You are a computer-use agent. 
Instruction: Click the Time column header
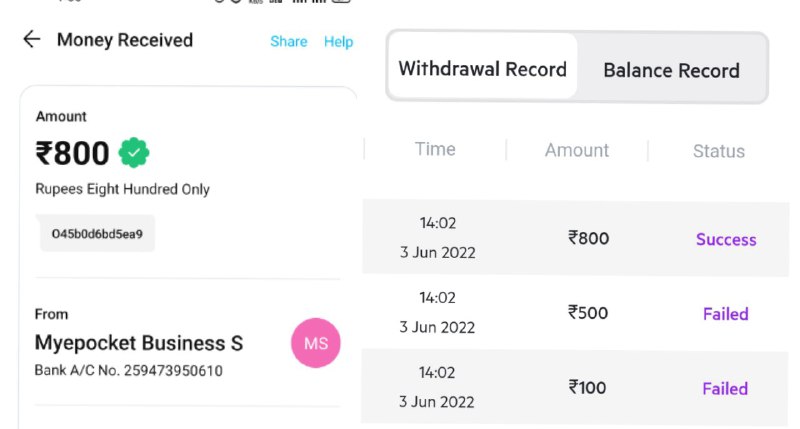coord(435,149)
